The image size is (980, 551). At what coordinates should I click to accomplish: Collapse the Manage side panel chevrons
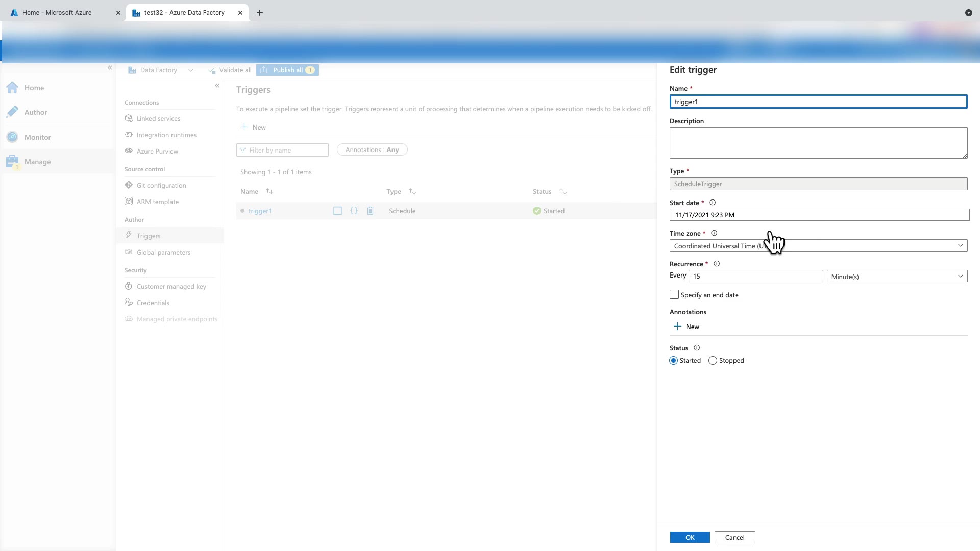tap(217, 86)
